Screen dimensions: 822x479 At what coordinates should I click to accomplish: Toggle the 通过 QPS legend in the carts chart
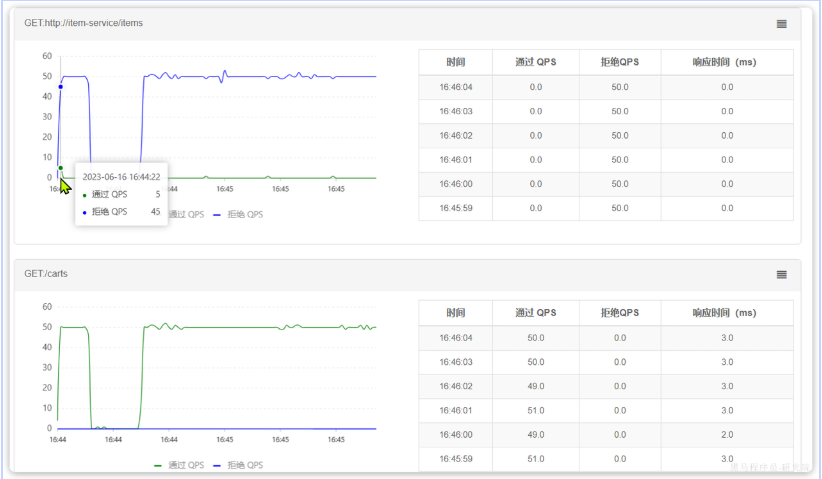[x=183, y=465]
